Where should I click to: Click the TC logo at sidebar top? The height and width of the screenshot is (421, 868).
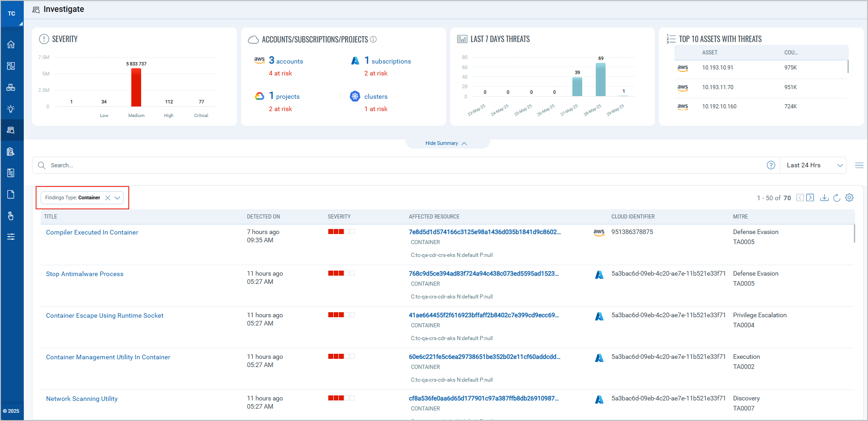click(x=12, y=14)
